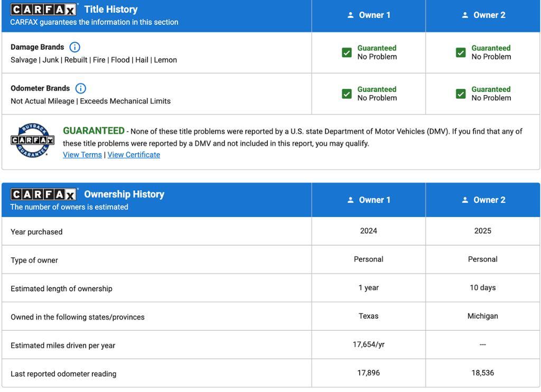541x392 pixels.
Task: Click 'Not Actual Mileage | Exceeds Mechanical Limits' text
Action: point(90,101)
